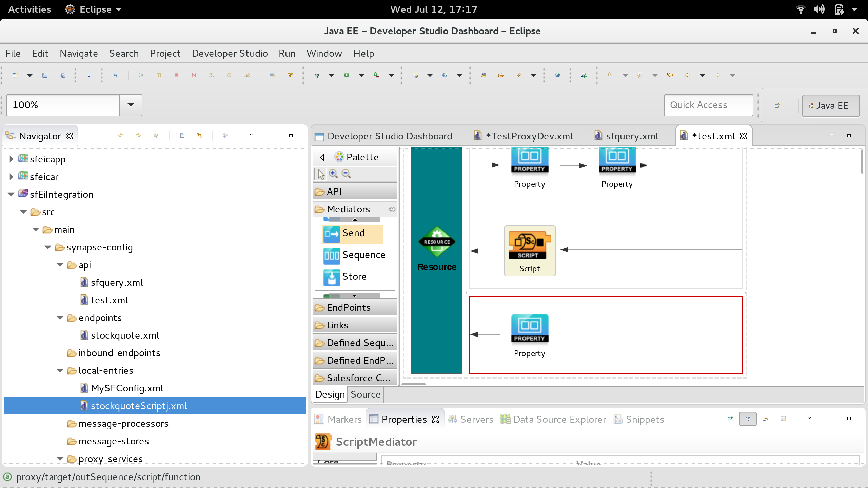
Task: Click inside the Quick Access field
Action: (708, 105)
